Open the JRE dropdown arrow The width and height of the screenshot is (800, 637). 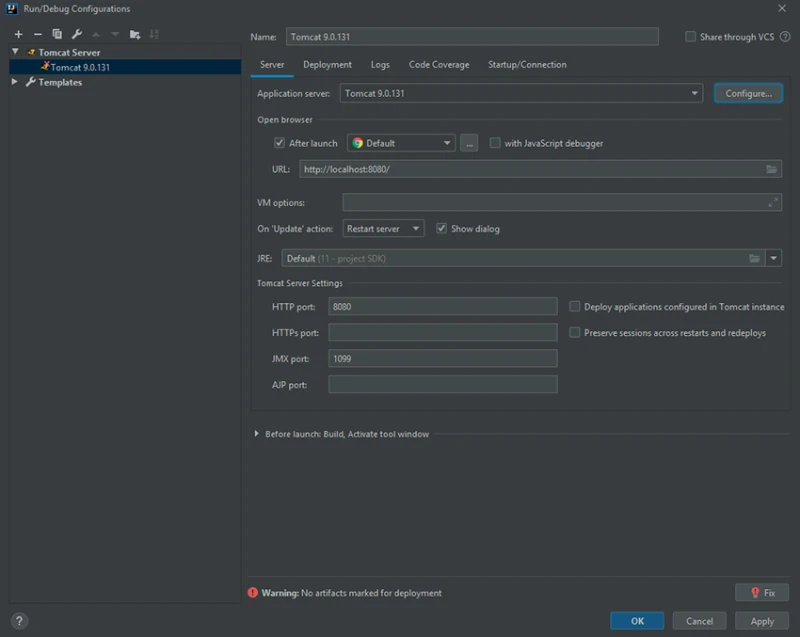tap(773, 259)
